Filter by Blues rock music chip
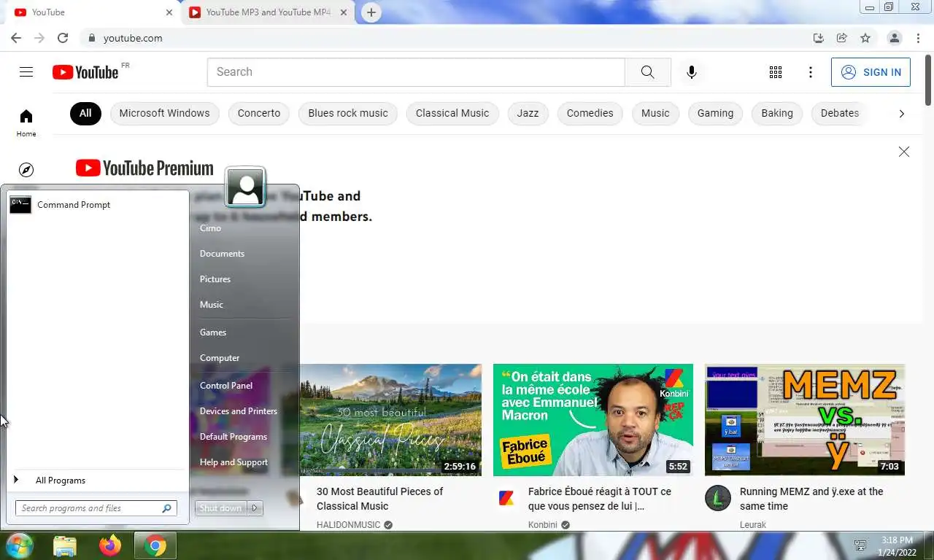This screenshot has height=560, width=934. 348,113
